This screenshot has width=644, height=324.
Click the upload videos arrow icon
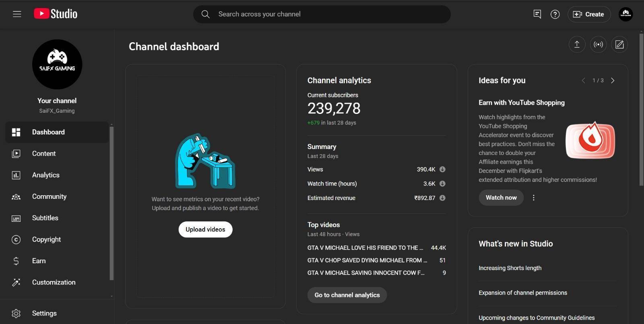(x=577, y=44)
